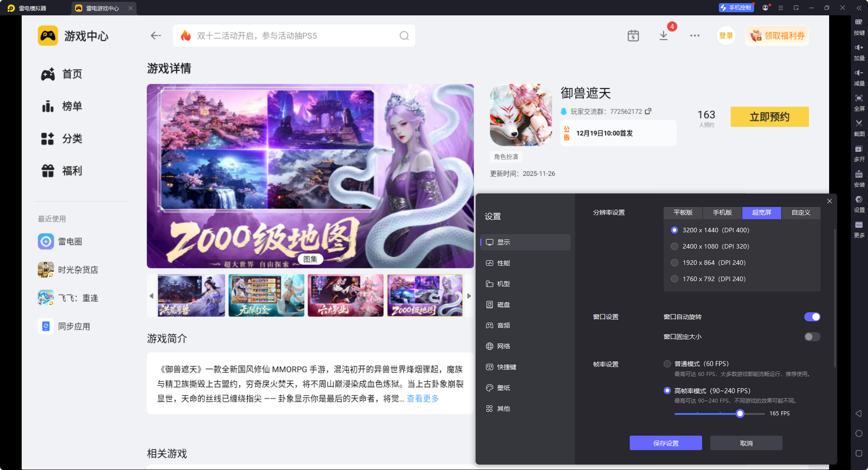Open 音频 settings section
The height and width of the screenshot is (470, 868).
[x=525, y=325]
